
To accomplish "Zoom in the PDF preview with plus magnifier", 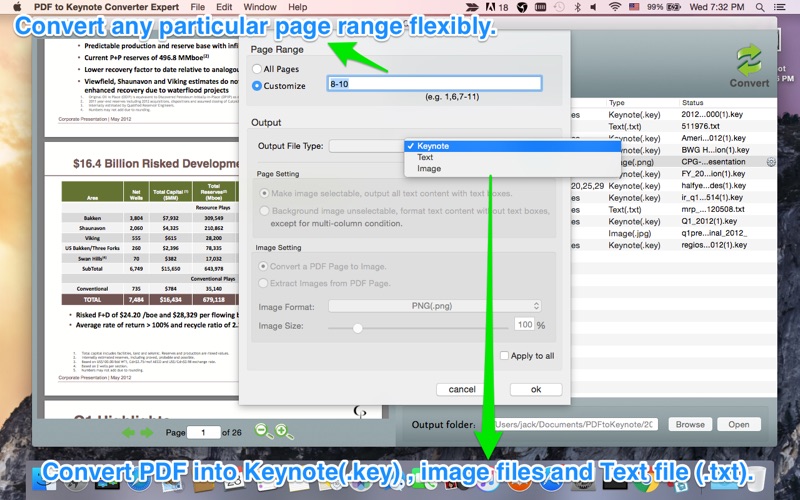I will [284, 432].
